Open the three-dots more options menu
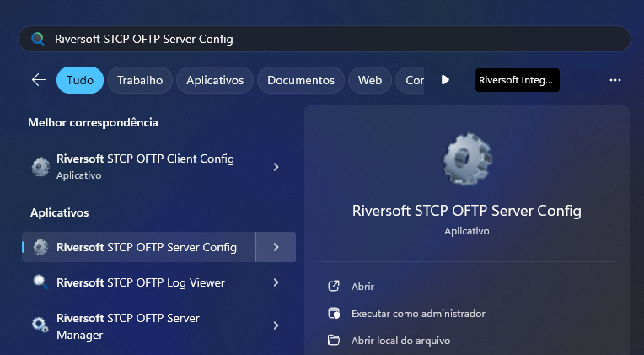This screenshot has width=644, height=355. pos(615,80)
